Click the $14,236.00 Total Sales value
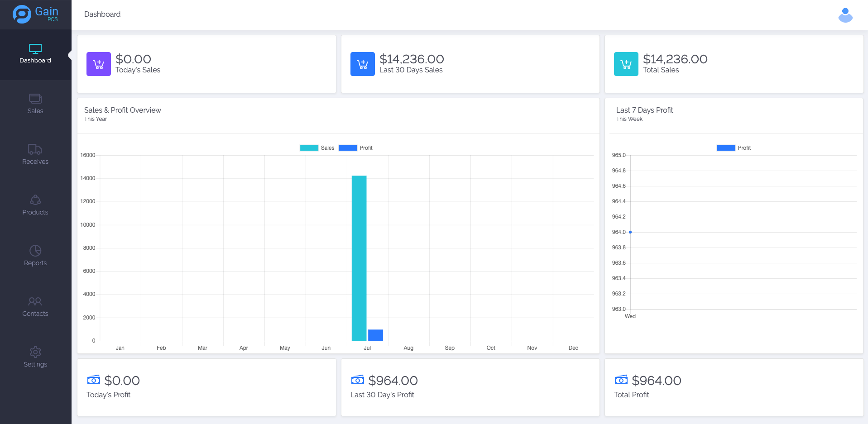Screen dimensions: 868x424 pyautogui.click(x=675, y=59)
